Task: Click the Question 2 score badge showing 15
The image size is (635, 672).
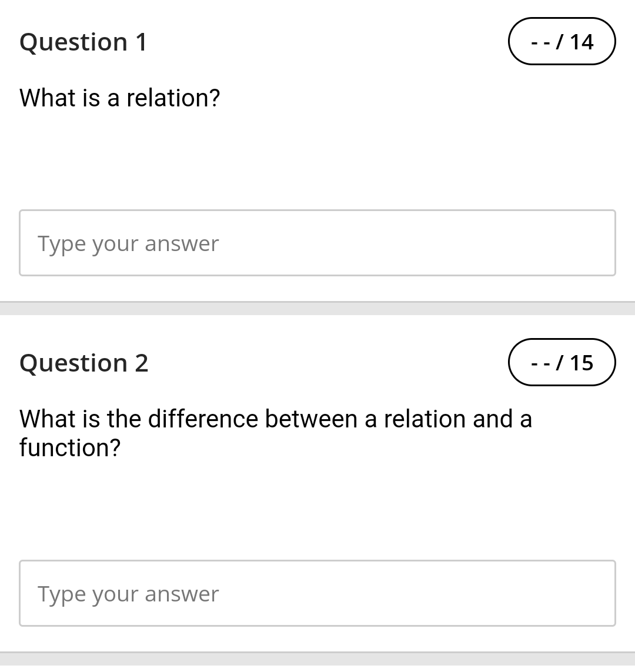Action: click(562, 363)
